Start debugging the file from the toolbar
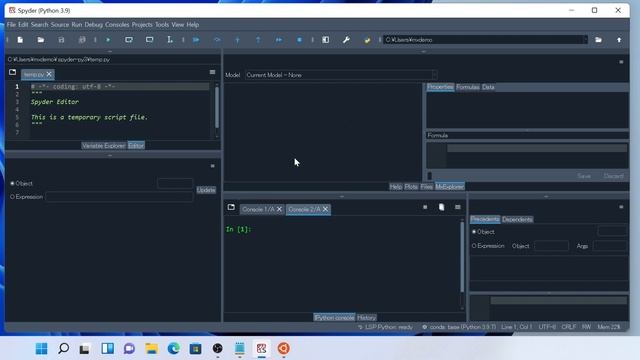The image size is (640, 360). [196, 40]
